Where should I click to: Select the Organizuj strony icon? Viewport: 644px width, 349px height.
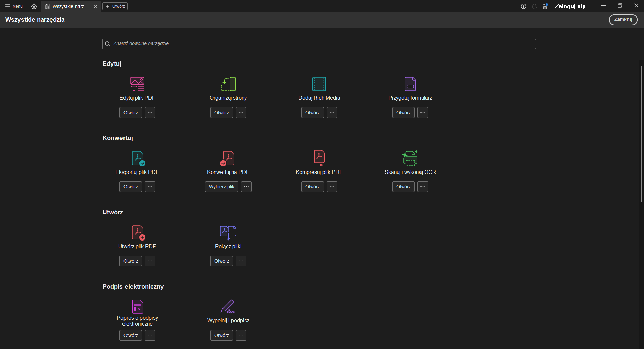tap(228, 84)
